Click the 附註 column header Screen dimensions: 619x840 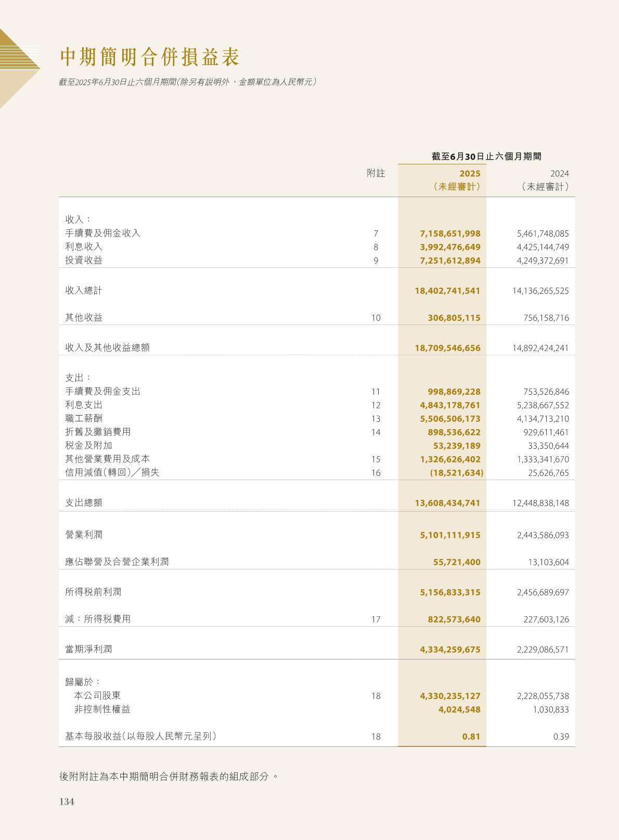coord(376,174)
